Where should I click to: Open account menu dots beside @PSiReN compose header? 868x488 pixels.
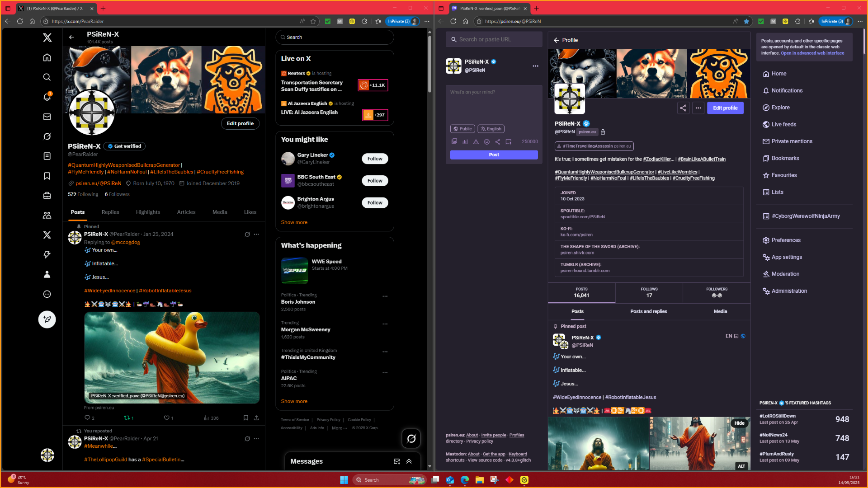point(535,66)
